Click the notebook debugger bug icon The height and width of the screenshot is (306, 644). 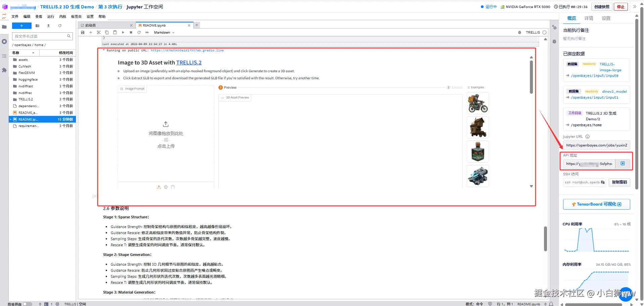pos(519,33)
